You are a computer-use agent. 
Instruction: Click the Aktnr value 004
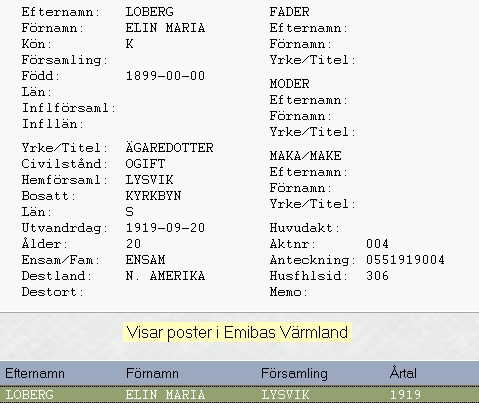377,244
